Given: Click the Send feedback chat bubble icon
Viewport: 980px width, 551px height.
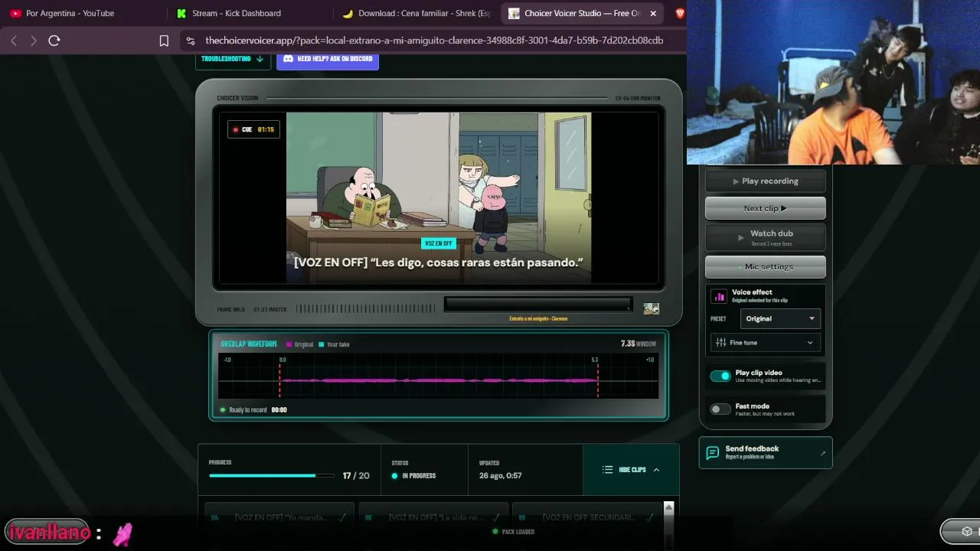Looking at the screenshot, I should [712, 453].
